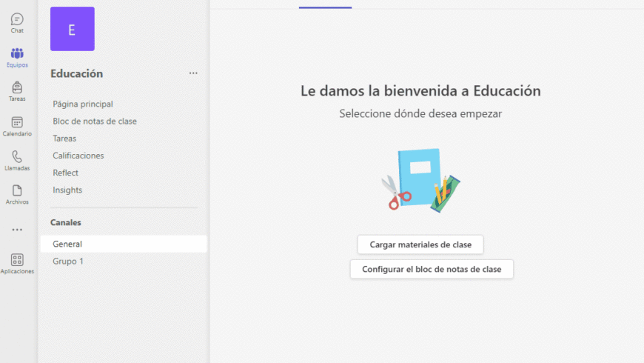This screenshot has height=363, width=644.
Task: Click the Canales heading
Action: coord(66,222)
